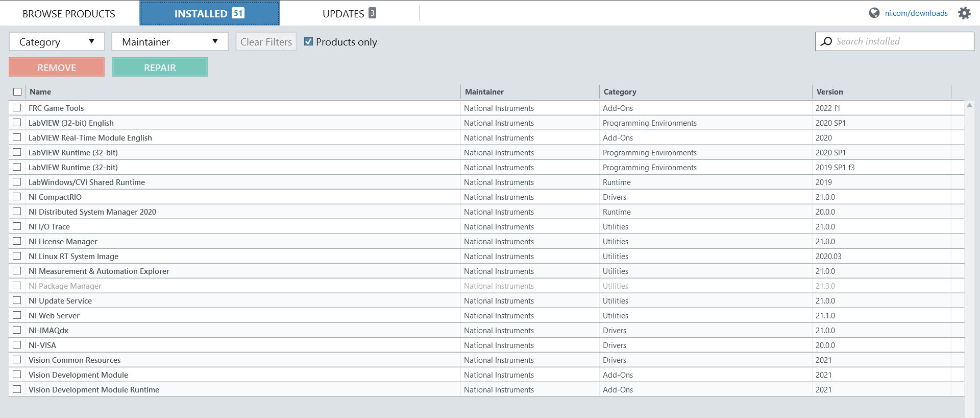
Task: Click the Clear Filters button
Action: [266, 42]
